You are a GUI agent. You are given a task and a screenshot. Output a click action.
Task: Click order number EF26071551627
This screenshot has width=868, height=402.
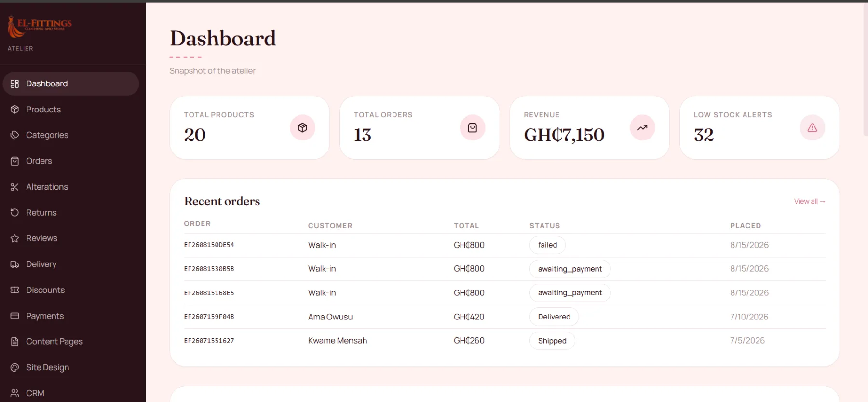(x=209, y=341)
